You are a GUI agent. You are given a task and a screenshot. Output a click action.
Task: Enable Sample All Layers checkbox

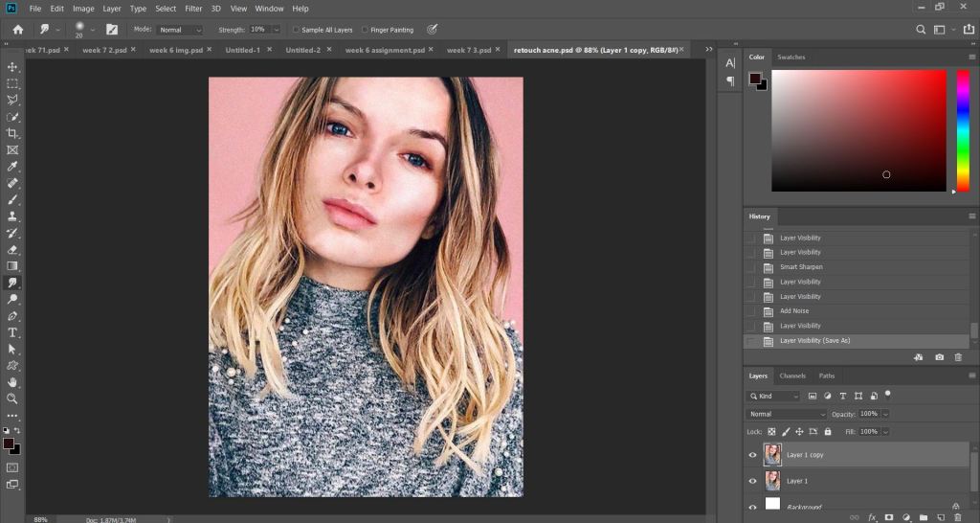296,30
